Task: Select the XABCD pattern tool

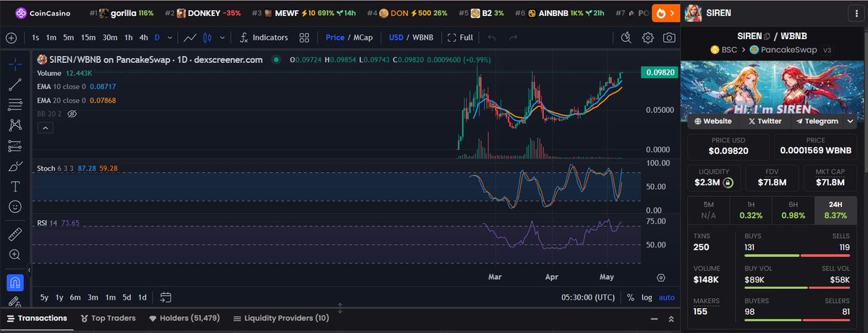Action: click(14, 125)
